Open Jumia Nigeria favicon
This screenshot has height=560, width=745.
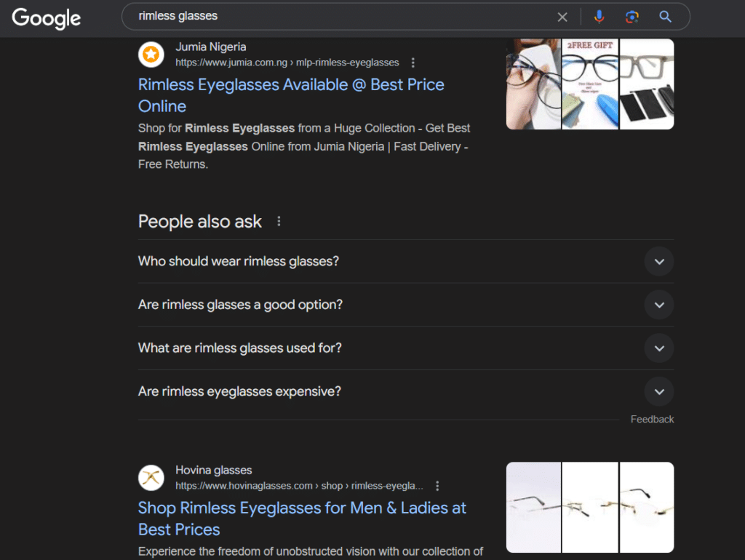click(x=151, y=55)
